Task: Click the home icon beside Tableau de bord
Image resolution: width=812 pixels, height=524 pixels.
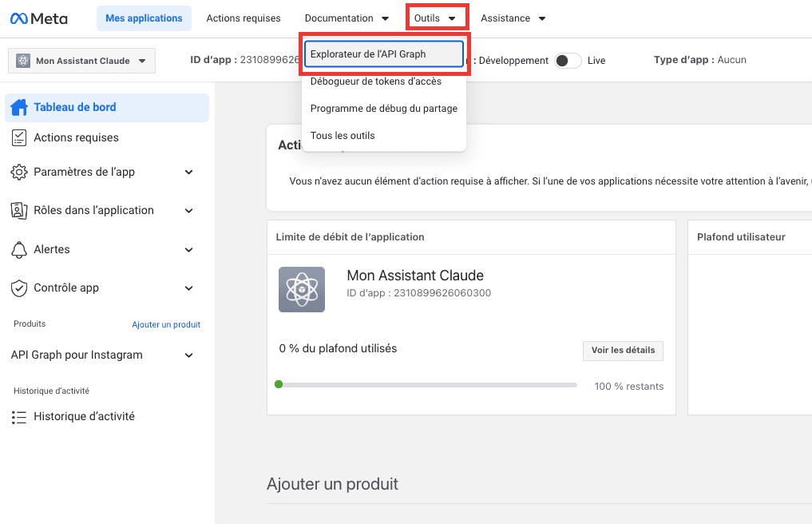Action: [19, 107]
